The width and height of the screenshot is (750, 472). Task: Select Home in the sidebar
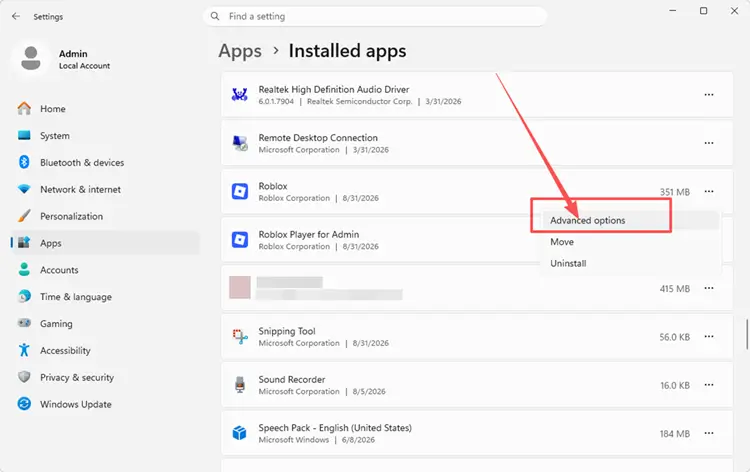click(104, 109)
